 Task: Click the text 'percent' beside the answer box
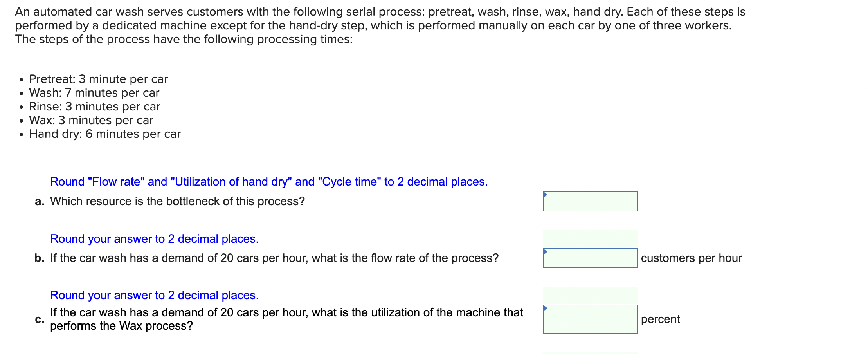click(x=660, y=320)
